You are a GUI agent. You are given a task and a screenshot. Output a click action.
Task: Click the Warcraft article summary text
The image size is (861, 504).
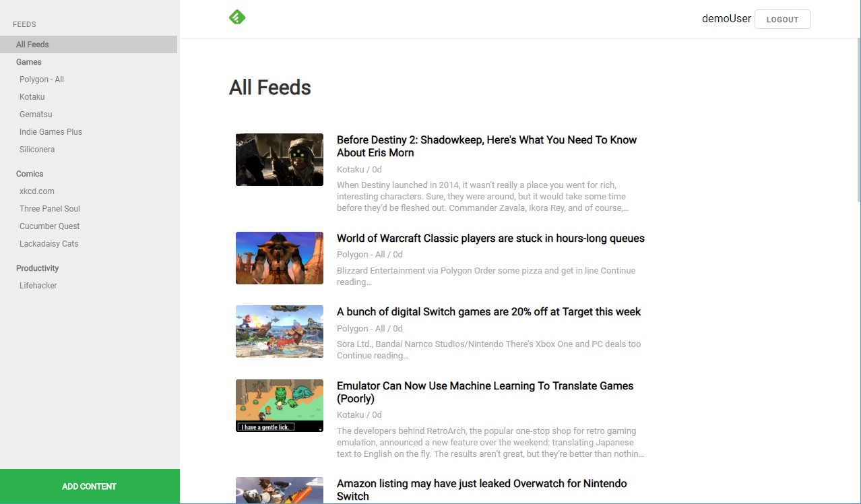pos(486,276)
